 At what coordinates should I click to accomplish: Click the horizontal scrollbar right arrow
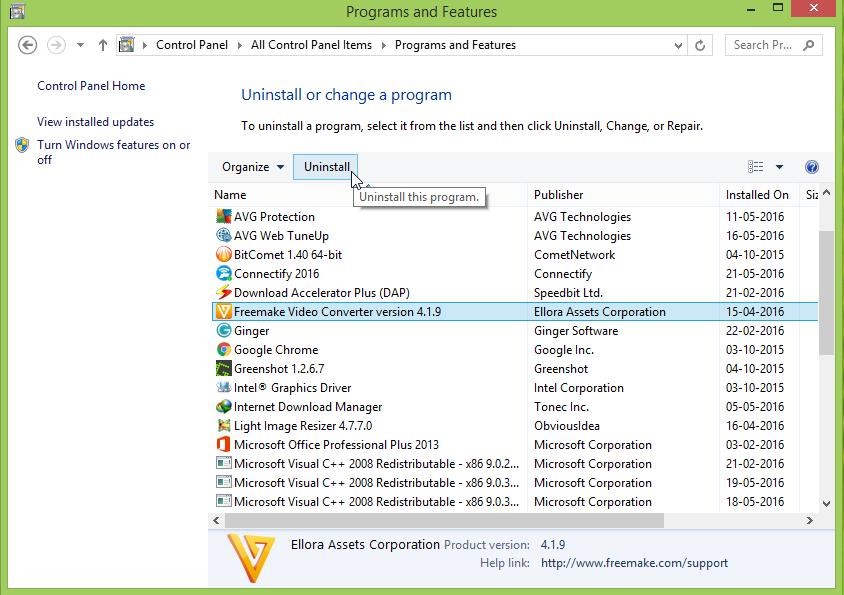809,521
